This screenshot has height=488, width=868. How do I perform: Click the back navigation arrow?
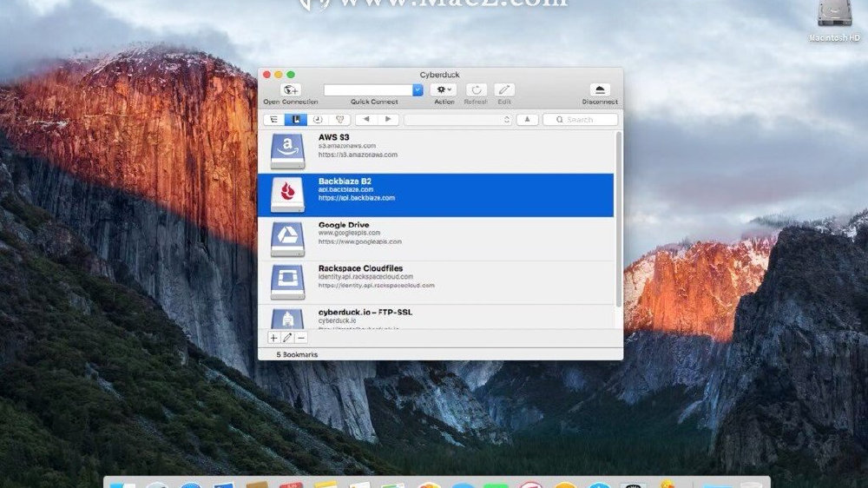point(366,120)
